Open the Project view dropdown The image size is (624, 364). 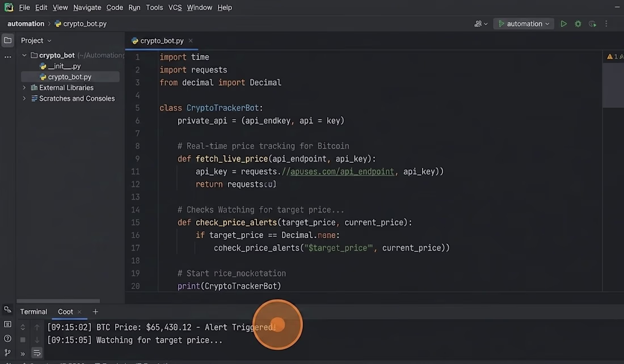(36, 41)
